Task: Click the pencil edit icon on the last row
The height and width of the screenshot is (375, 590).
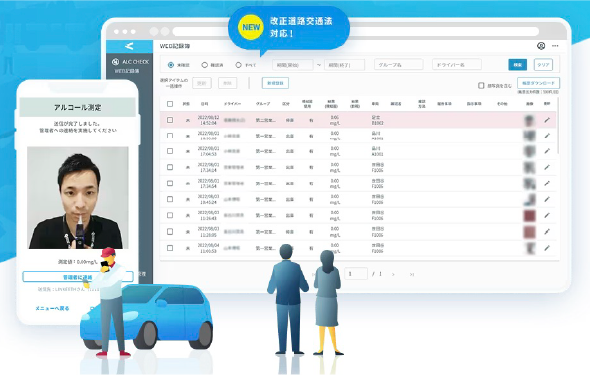Action: [x=547, y=248]
